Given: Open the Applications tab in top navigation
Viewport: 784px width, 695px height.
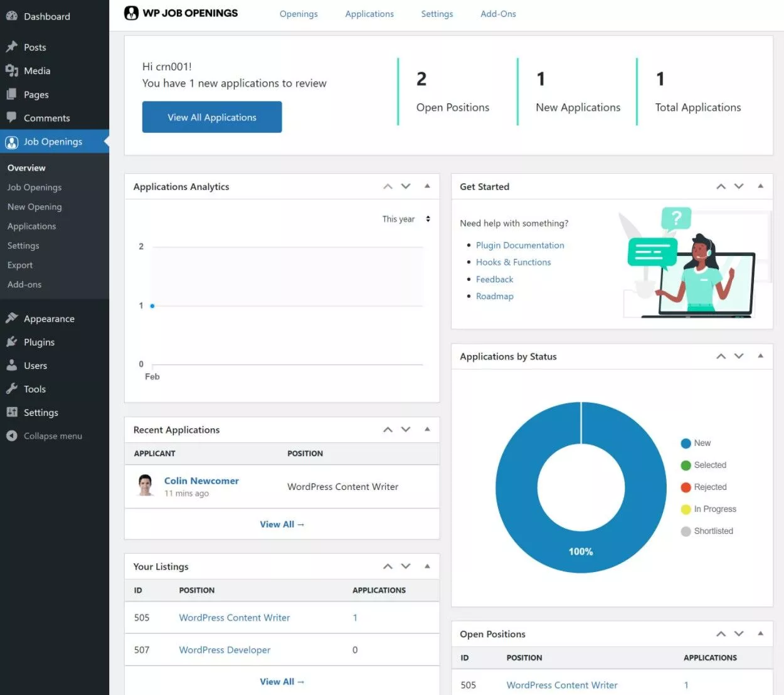Looking at the screenshot, I should tap(369, 14).
